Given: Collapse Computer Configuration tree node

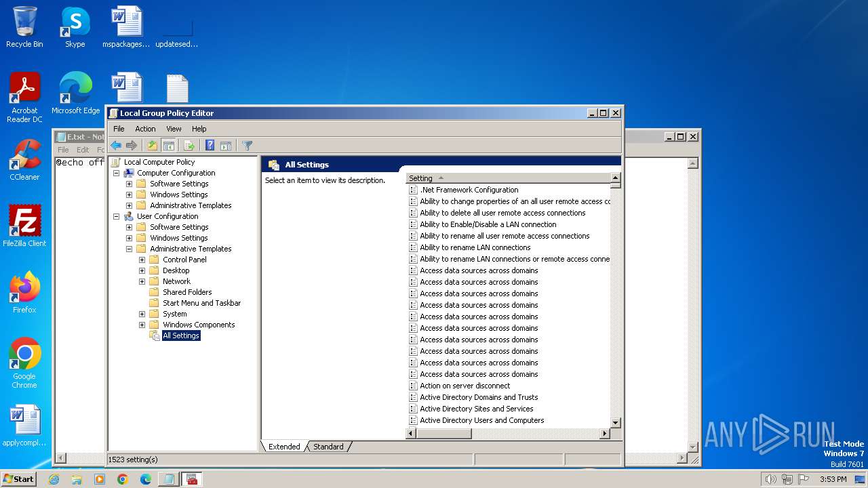Looking at the screenshot, I should [116, 173].
